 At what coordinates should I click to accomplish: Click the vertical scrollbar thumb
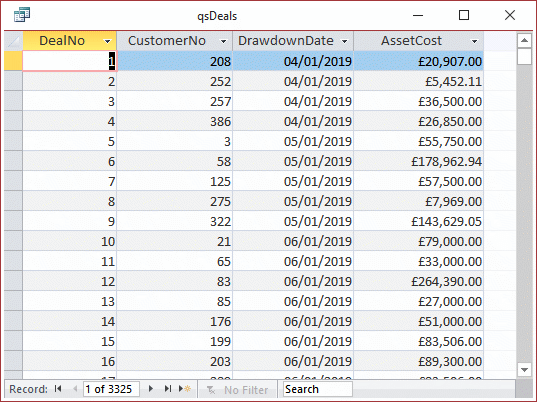524,56
